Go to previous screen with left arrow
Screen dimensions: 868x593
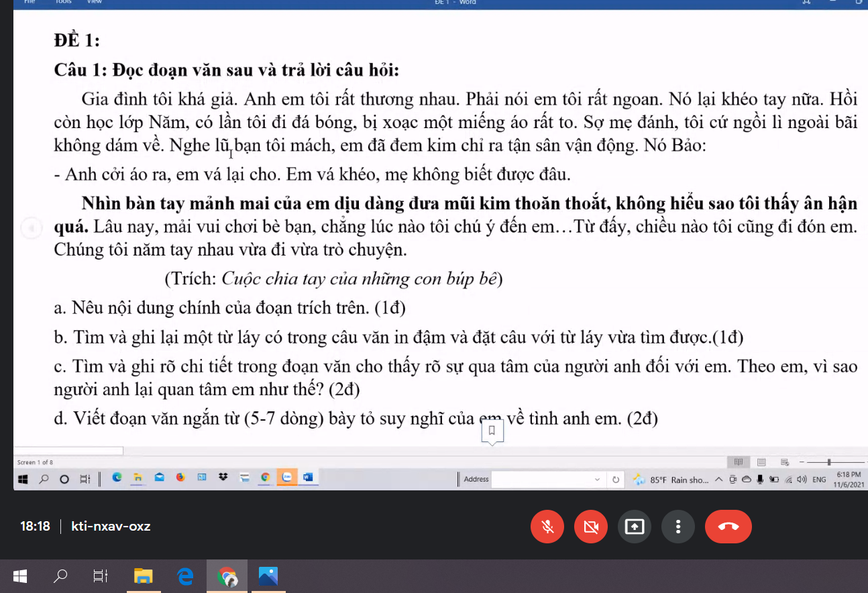[x=31, y=228]
